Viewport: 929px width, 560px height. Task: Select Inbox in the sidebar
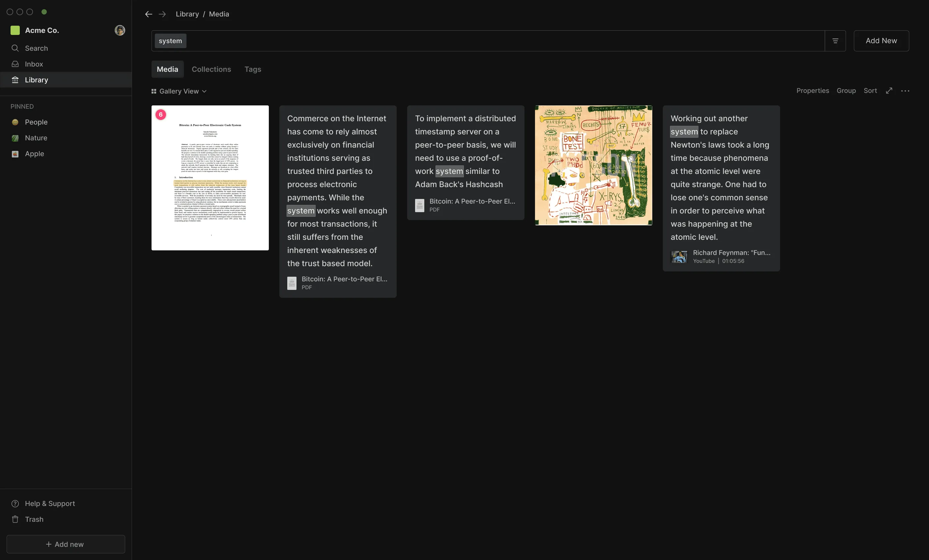(66, 64)
